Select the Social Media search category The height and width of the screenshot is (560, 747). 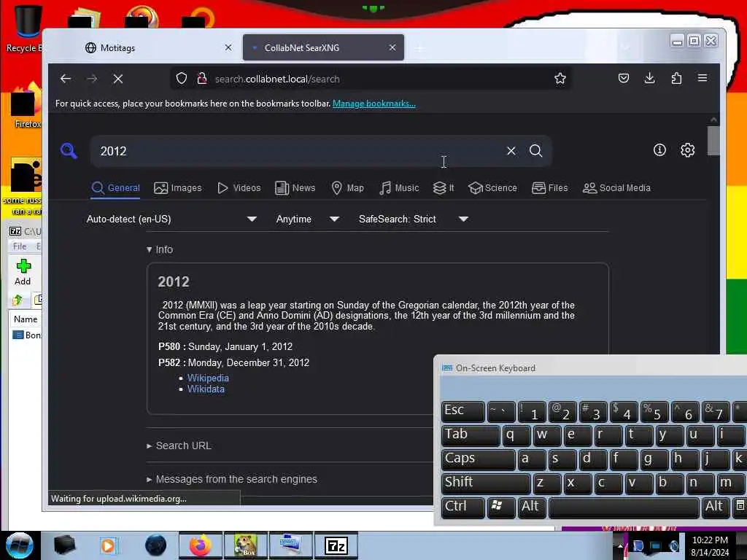[616, 188]
